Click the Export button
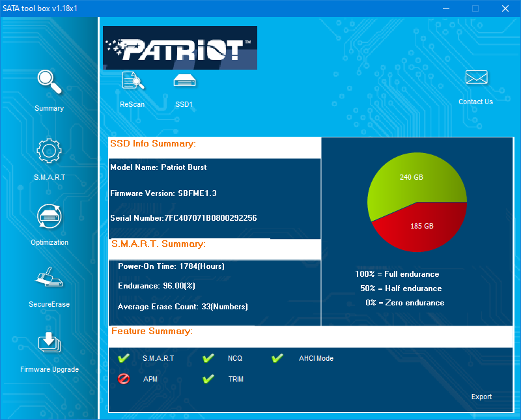The image size is (521, 420). [x=481, y=397]
